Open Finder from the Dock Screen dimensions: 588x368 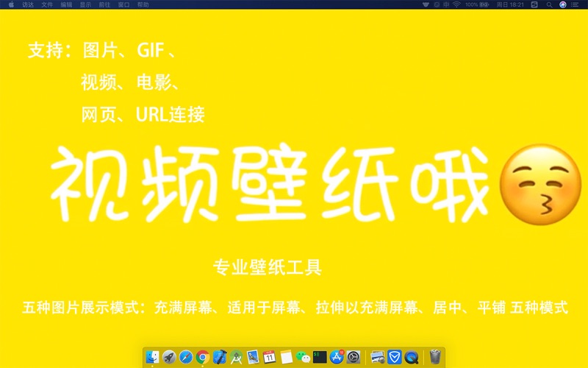(152, 357)
